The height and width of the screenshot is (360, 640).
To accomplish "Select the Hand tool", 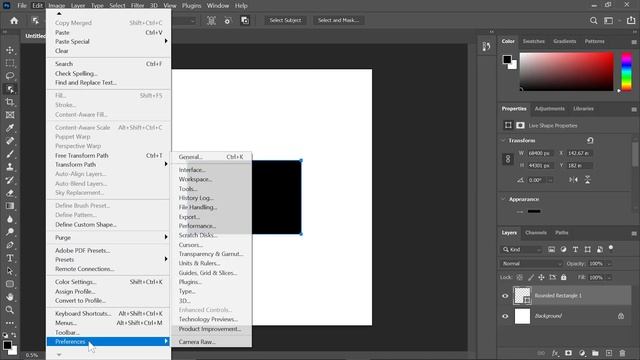I will [10, 297].
